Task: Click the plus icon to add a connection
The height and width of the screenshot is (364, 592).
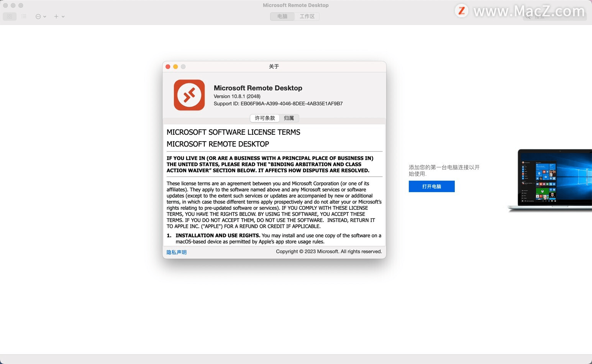Action: pos(56,16)
